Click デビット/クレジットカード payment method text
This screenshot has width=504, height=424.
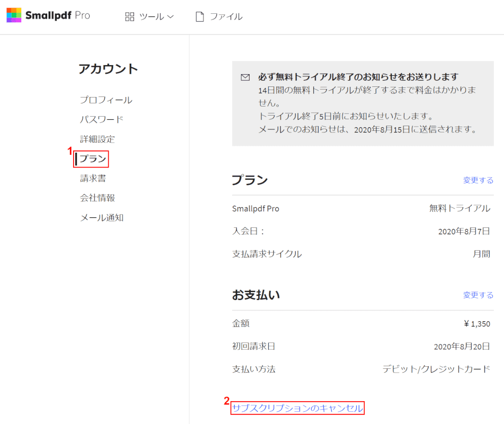coord(436,369)
